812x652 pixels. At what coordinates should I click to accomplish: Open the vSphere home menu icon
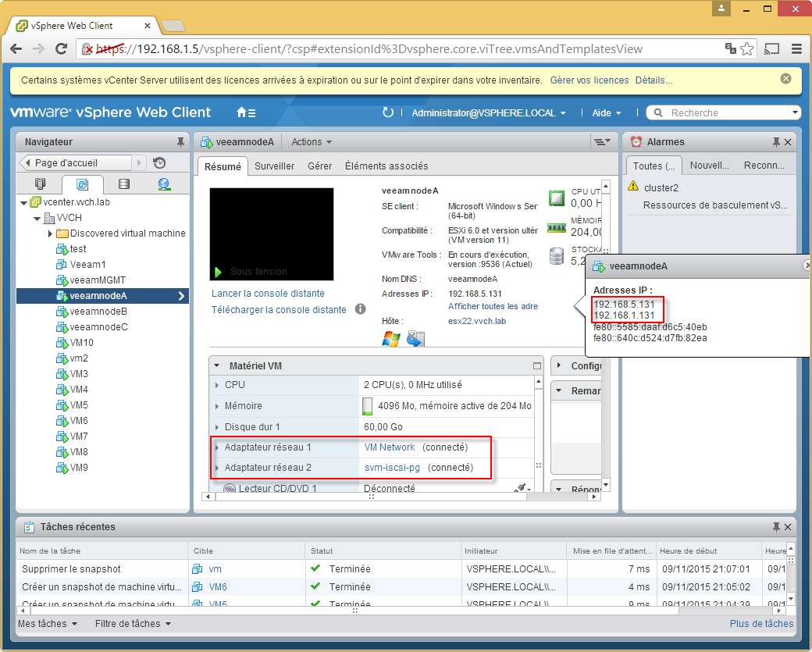click(246, 112)
